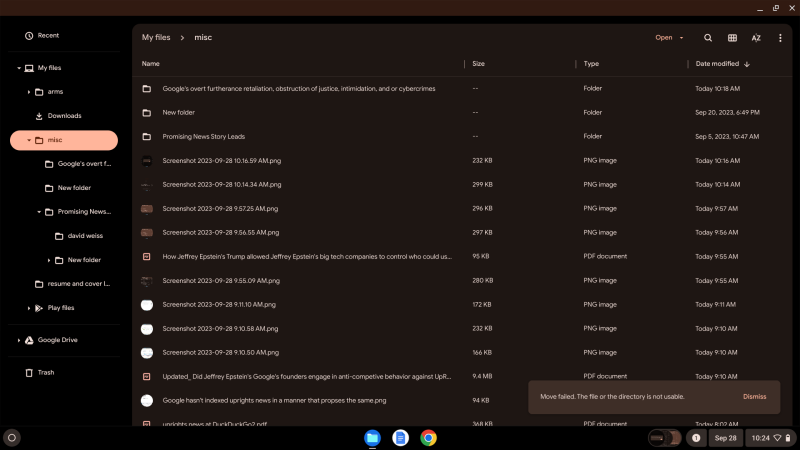Switch to thumbnail grid view
Image resolution: width=800 pixels, height=450 pixels.
click(732, 38)
